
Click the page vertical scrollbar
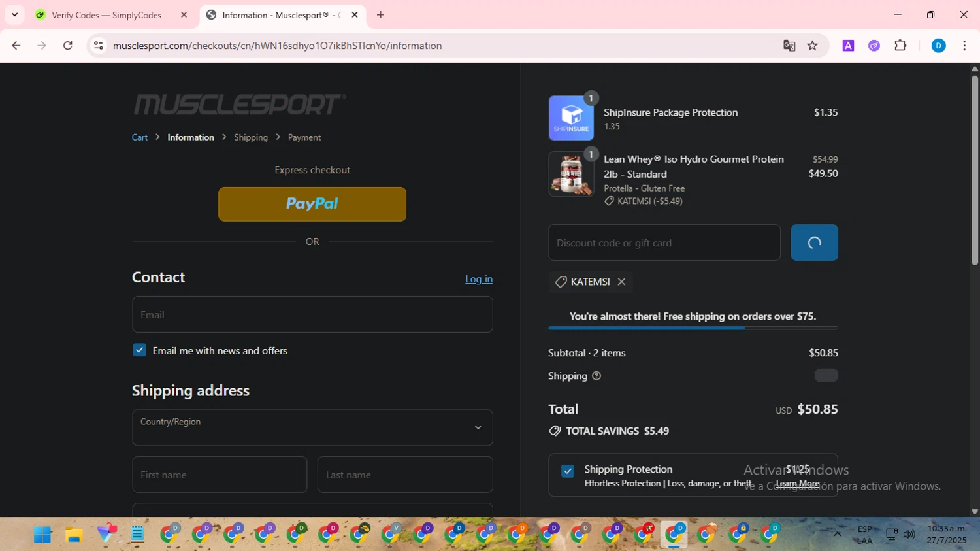(x=974, y=170)
